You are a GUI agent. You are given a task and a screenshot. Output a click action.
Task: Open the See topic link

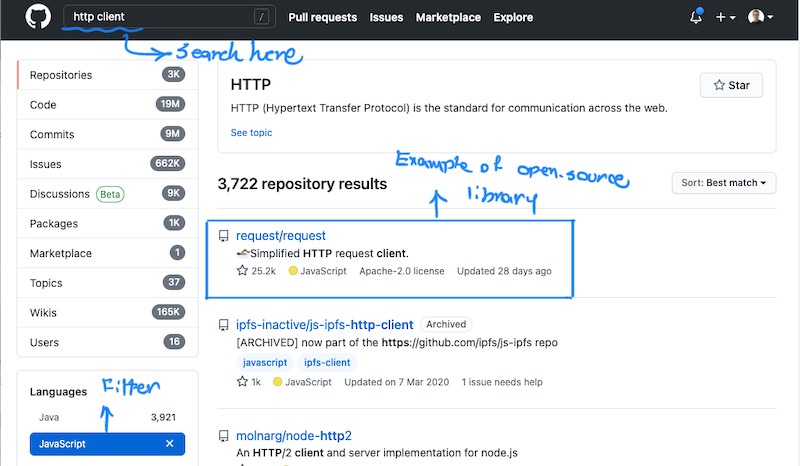point(251,133)
